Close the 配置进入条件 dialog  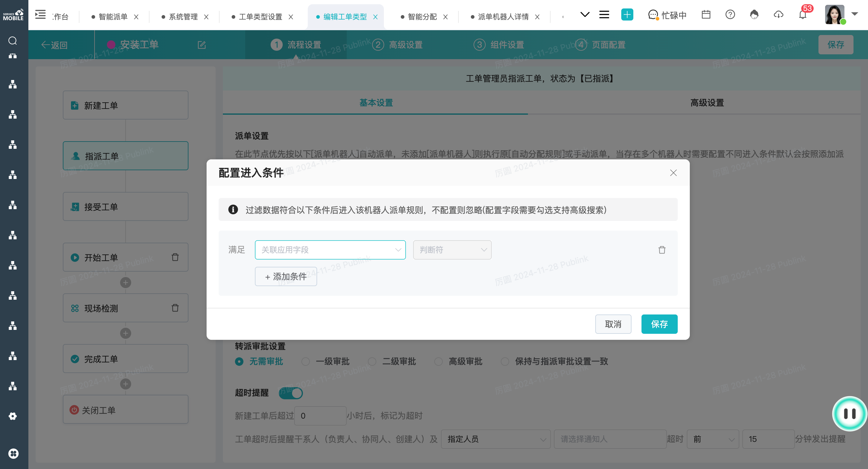673,173
